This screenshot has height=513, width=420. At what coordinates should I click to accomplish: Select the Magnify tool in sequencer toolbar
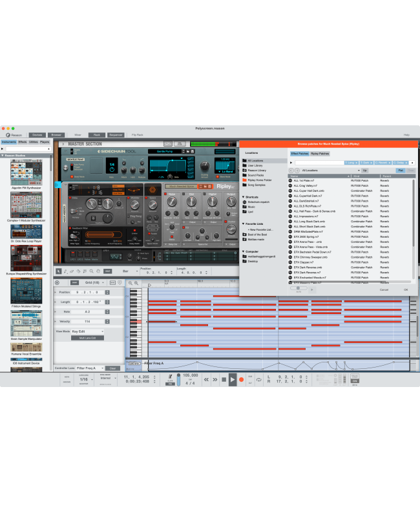pyautogui.click(x=92, y=271)
